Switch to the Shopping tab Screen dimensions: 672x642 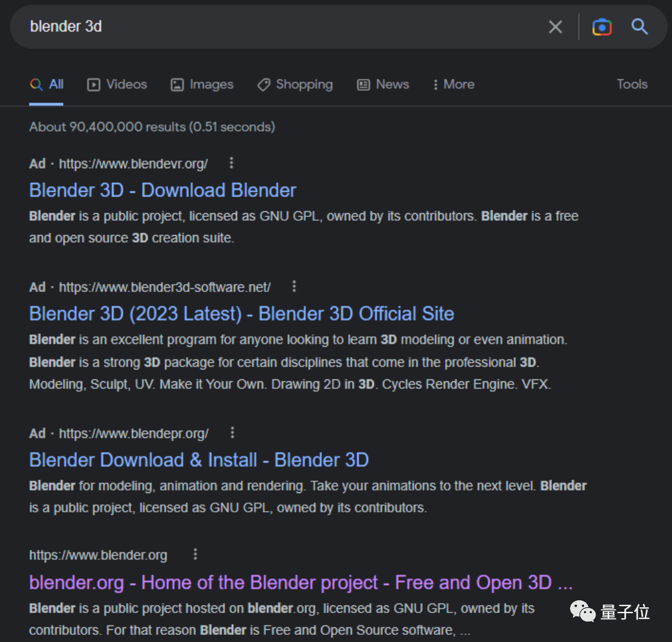coord(295,84)
